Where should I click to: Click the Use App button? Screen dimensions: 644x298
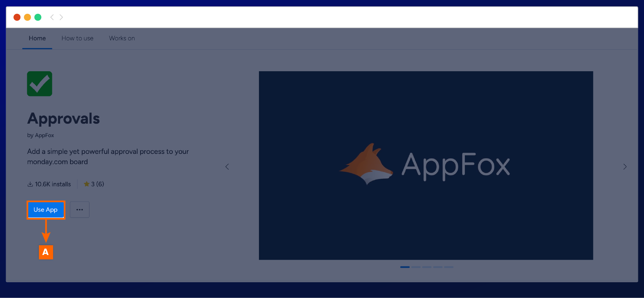[46, 210]
